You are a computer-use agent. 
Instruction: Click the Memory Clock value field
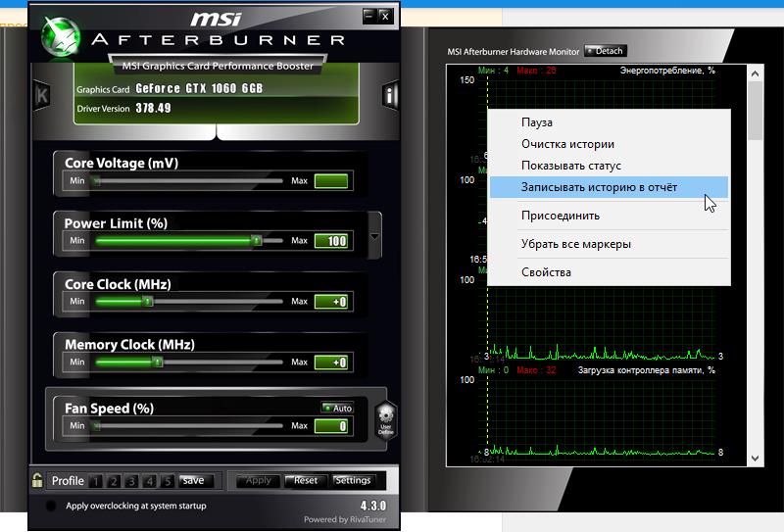pyautogui.click(x=331, y=362)
